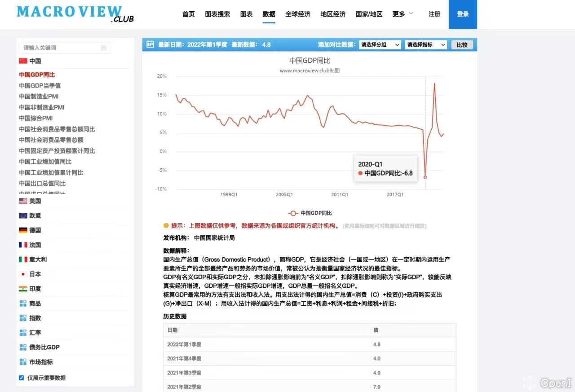Clear the keyword search using the x icon
This screenshot has width=575, height=392.
[104, 48]
